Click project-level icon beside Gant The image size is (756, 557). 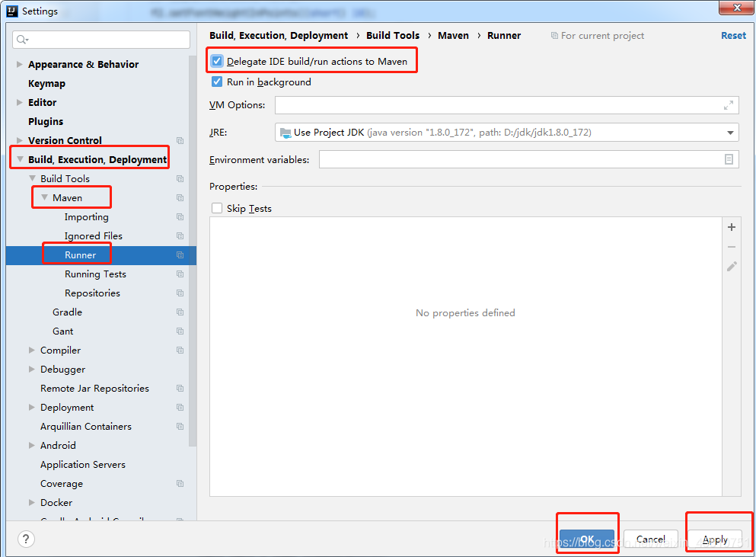pyautogui.click(x=180, y=331)
